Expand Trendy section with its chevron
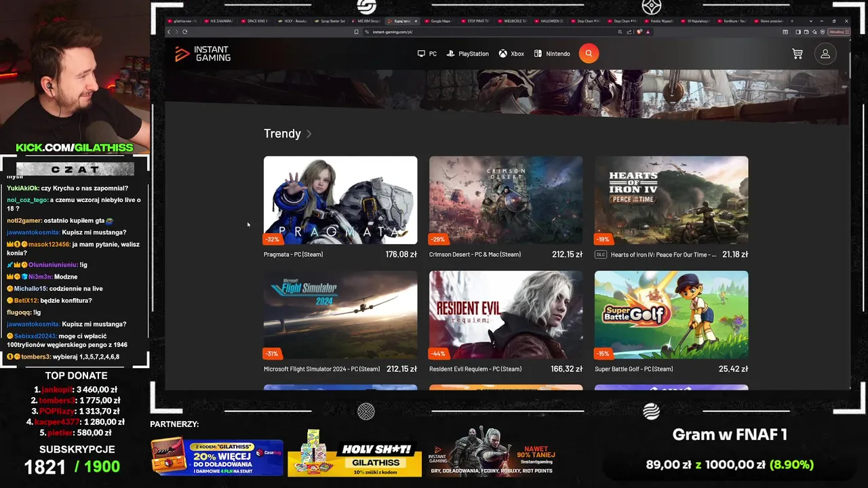The height and width of the screenshot is (488, 868). pyautogui.click(x=309, y=134)
